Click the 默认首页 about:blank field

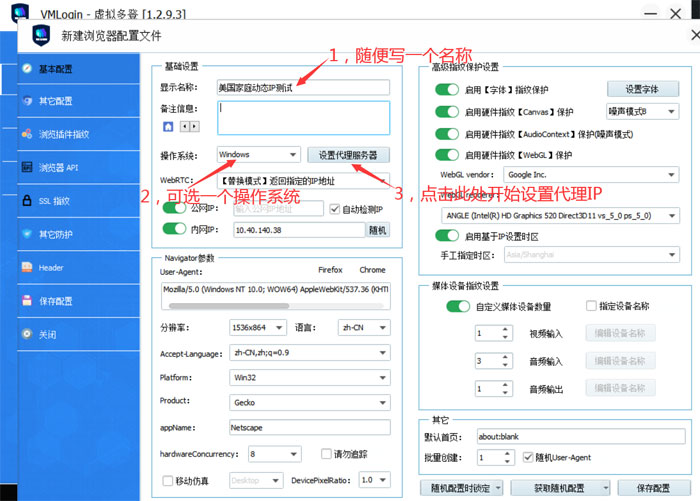coord(581,436)
